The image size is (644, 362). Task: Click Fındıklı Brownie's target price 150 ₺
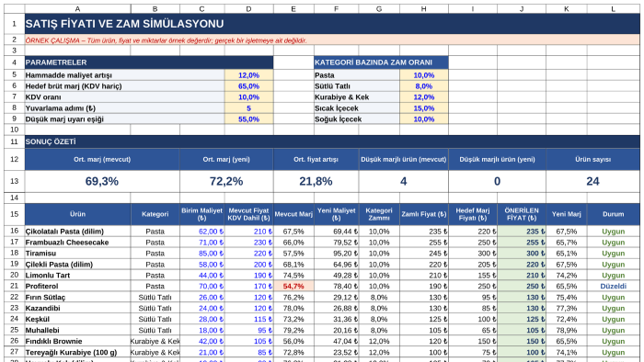coord(473,341)
